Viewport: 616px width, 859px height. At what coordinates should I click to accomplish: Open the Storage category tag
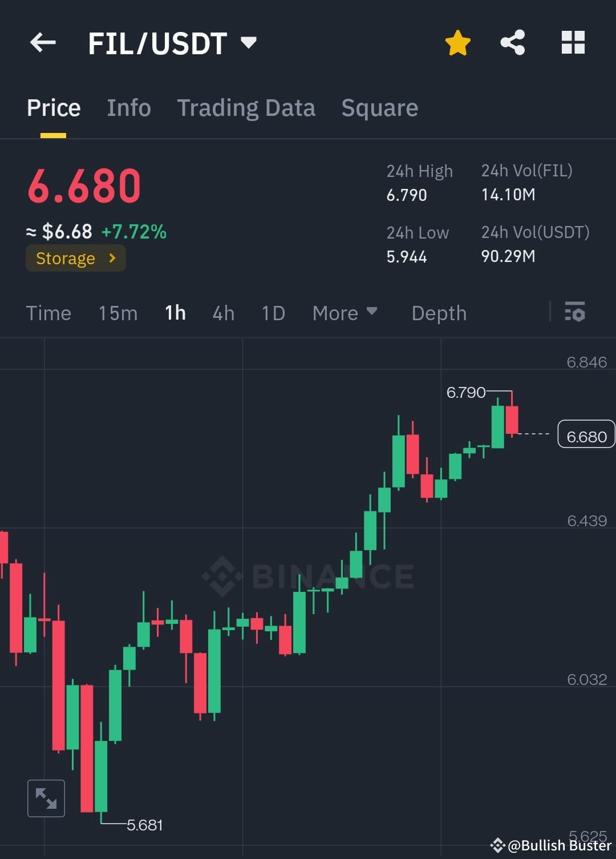tap(75, 258)
